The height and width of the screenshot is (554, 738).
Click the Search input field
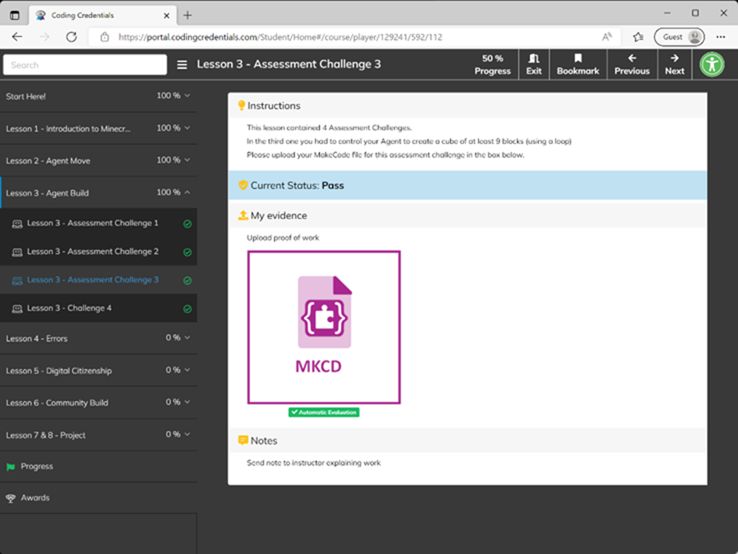pos(85,64)
